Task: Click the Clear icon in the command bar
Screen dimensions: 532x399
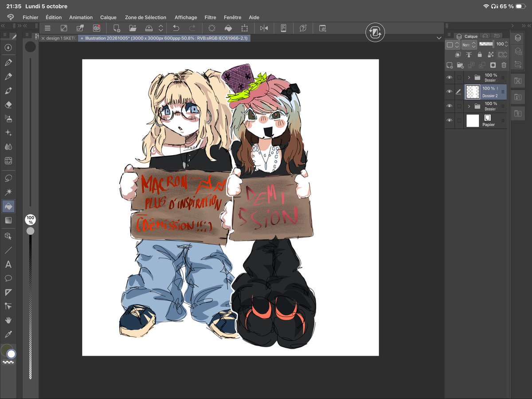Action: (211, 28)
